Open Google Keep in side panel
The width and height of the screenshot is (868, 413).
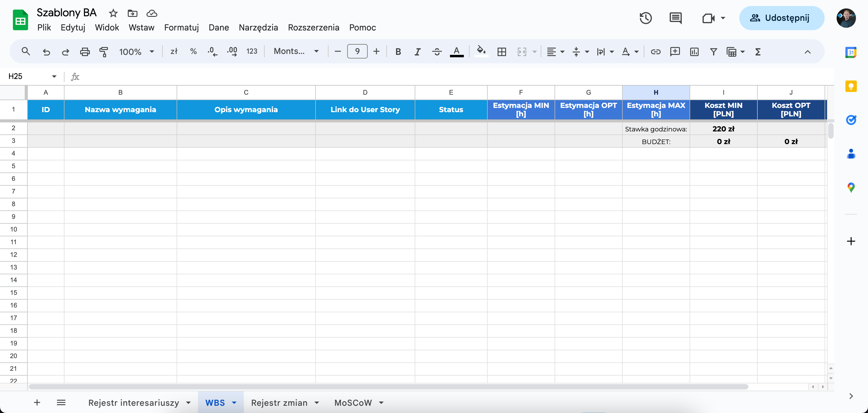(x=851, y=86)
